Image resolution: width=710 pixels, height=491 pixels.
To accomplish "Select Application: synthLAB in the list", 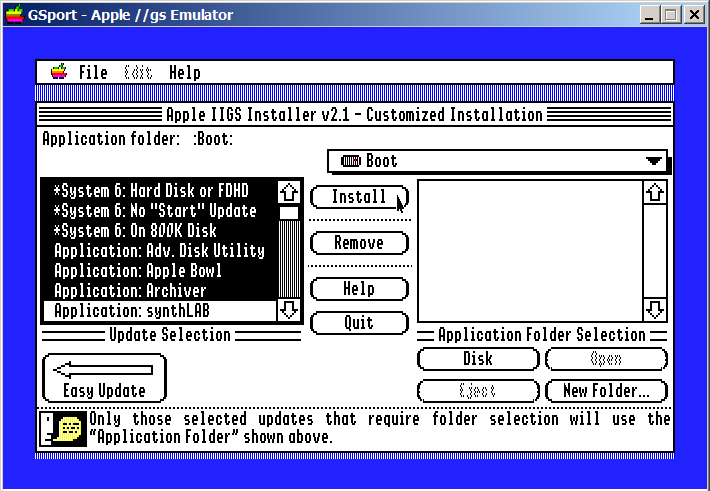I will (x=158, y=311).
